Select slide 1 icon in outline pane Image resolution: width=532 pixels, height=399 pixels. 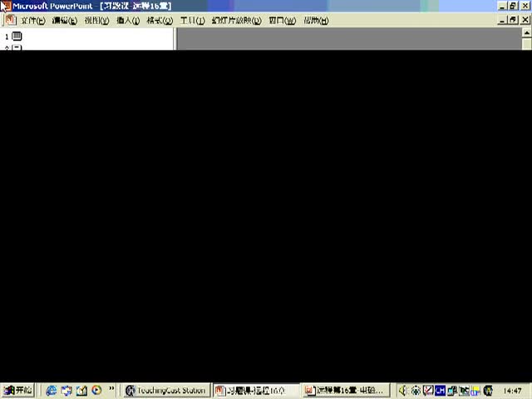coord(17,36)
